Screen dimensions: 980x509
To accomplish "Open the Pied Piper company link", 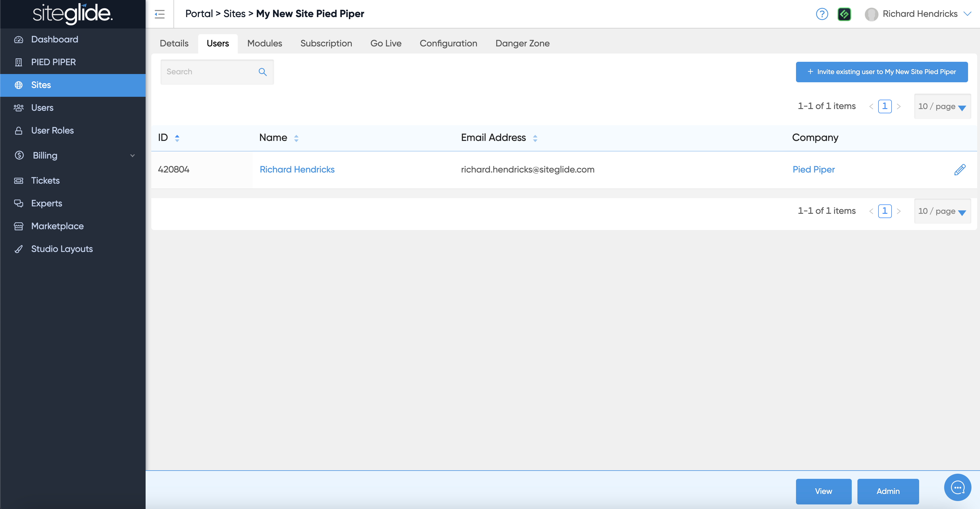I will 813,169.
